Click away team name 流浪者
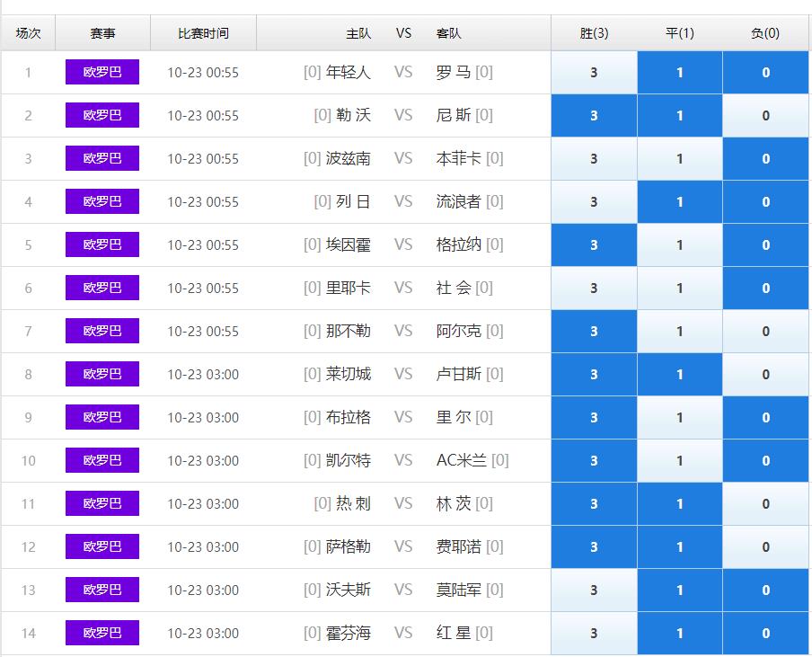The height and width of the screenshot is (657, 812). pos(458,201)
